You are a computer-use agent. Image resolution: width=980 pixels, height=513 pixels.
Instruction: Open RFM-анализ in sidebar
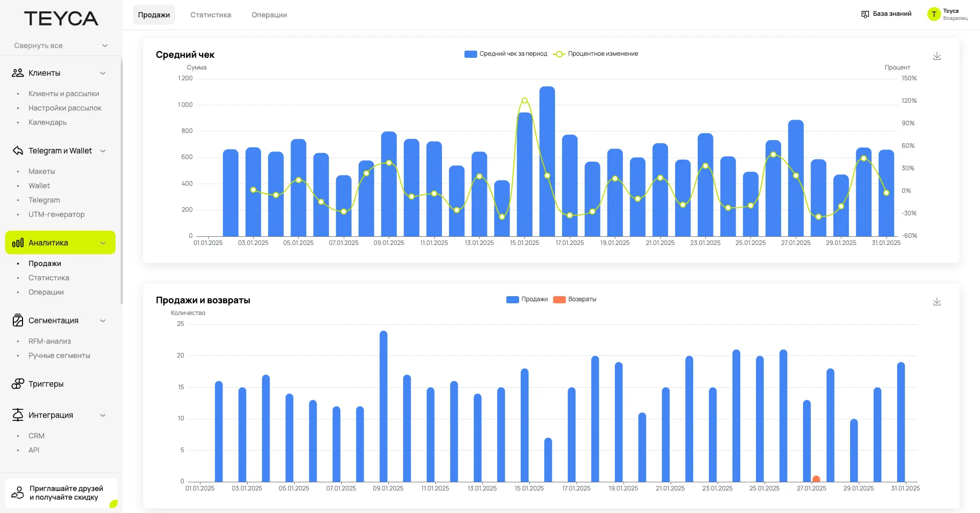tap(50, 341)
